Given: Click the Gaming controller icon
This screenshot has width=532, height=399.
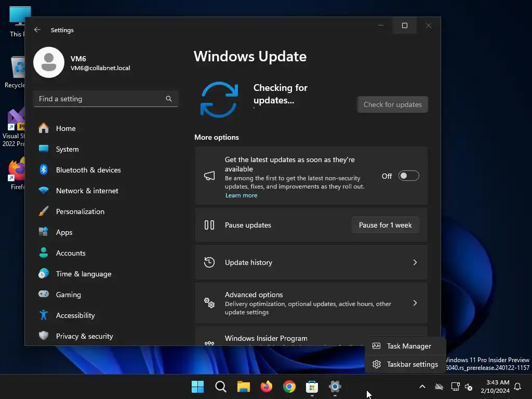Looking at the screenshot, I should [x=44, y=294].
